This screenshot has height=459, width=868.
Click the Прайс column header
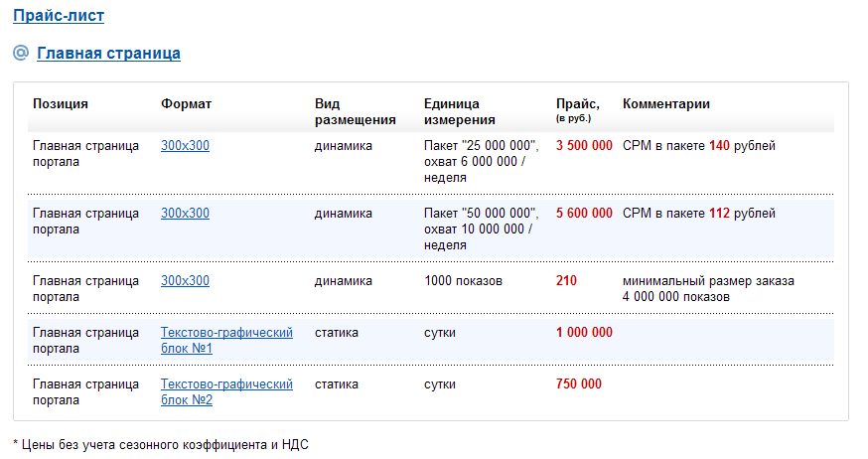(x=577, y=104)
